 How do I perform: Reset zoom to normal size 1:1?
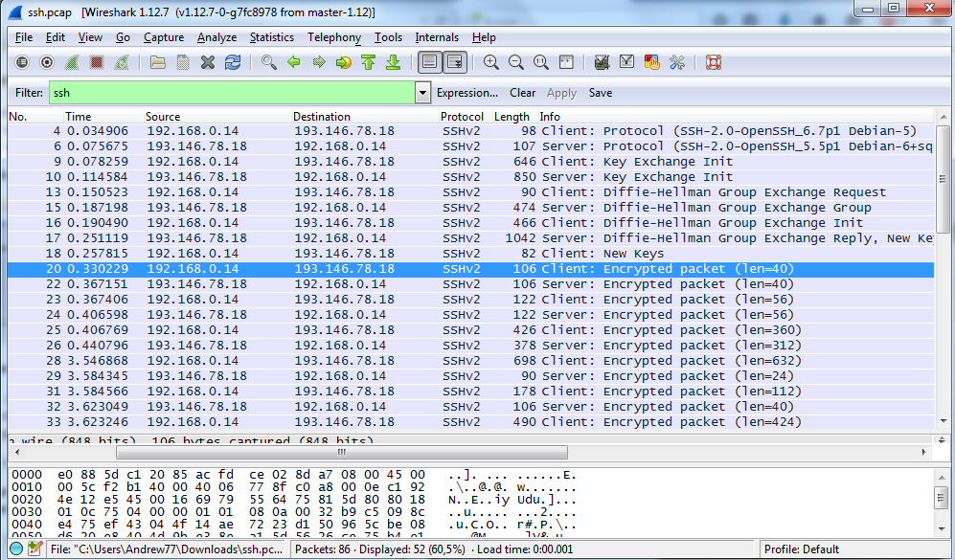tap(541, 62)
